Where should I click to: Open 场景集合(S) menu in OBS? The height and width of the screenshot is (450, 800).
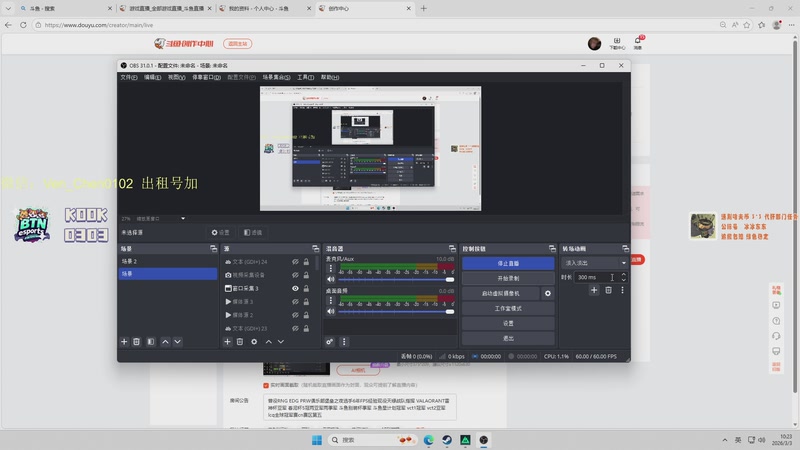point(277,78)
